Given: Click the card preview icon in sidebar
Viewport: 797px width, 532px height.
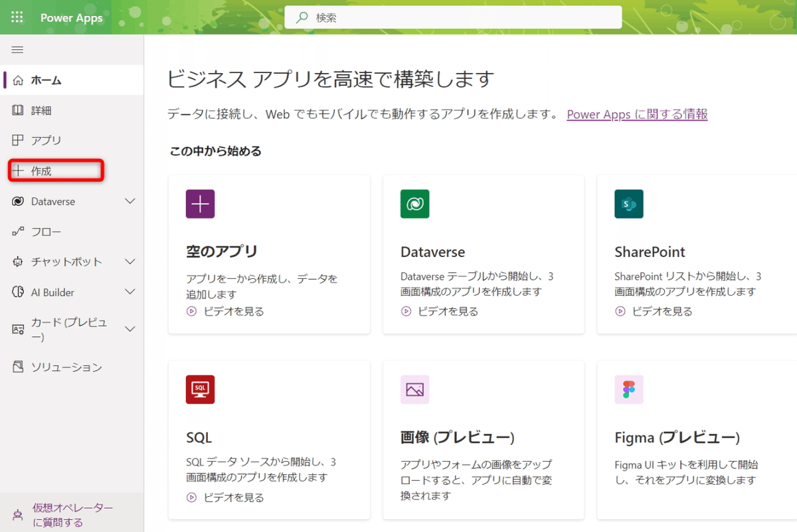Looking at the screenshot, I should pyautogui.click(x=18, y=329).
